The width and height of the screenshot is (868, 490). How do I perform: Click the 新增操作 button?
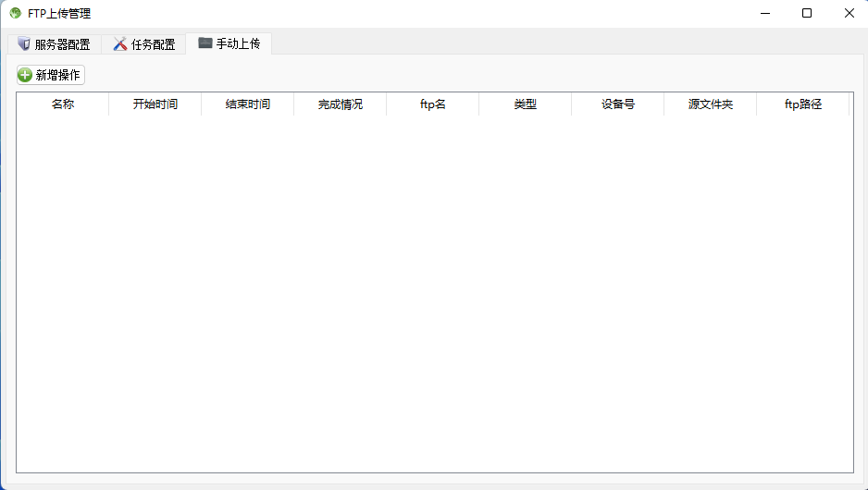[x=50, y=75]
